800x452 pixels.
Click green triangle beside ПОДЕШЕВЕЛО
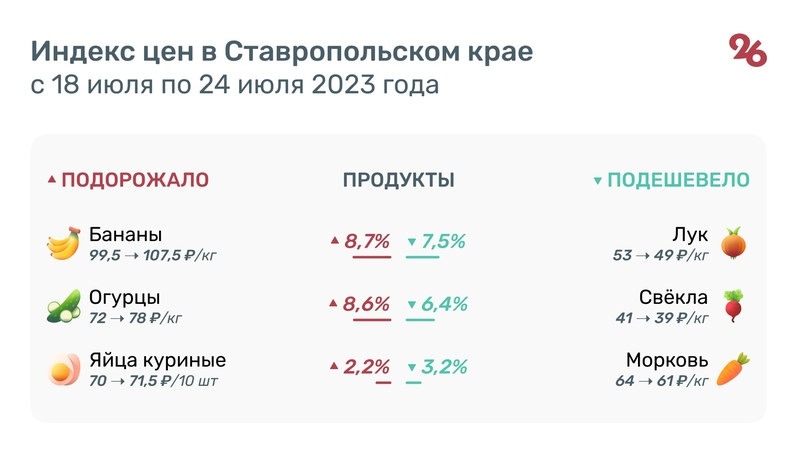point(598,181)
